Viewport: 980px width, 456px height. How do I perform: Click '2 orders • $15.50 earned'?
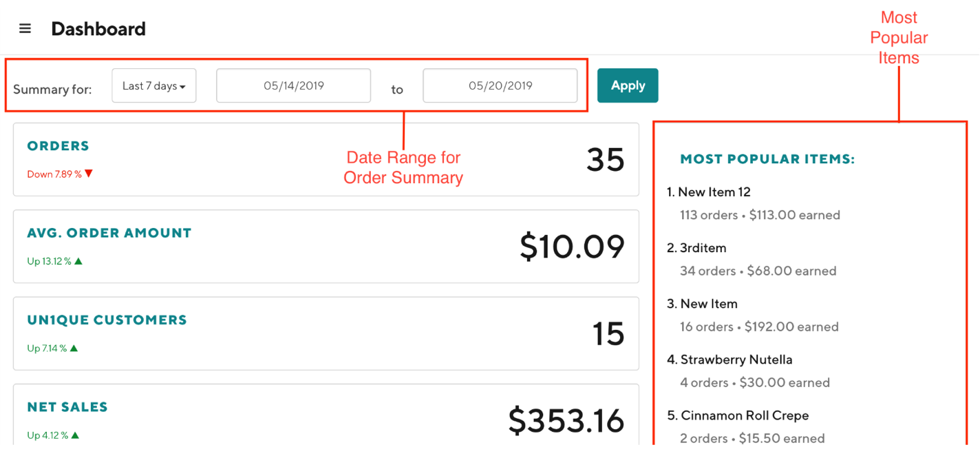pyautogui.click(x=752, y=438)
